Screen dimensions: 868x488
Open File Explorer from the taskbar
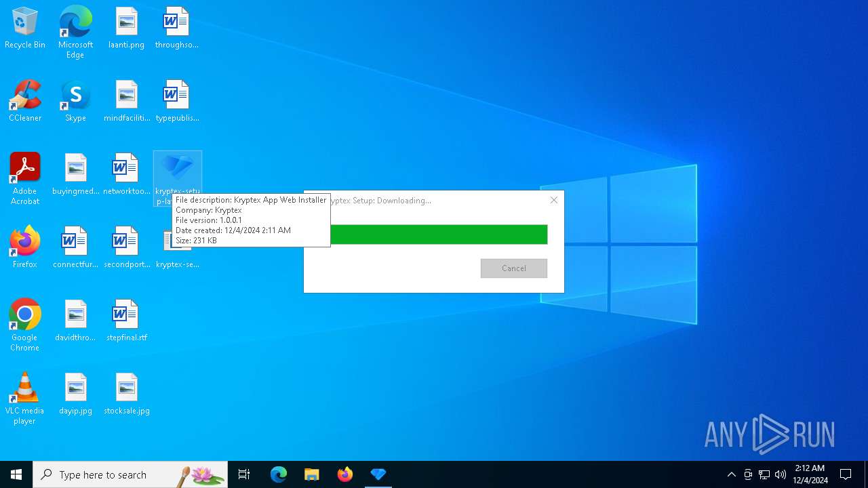[312, 474]
